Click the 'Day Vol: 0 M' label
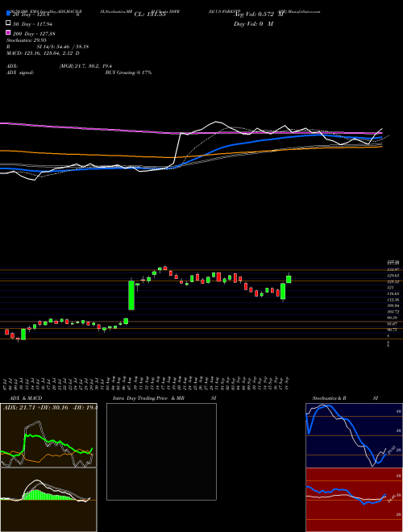 [x=253, y=23]
